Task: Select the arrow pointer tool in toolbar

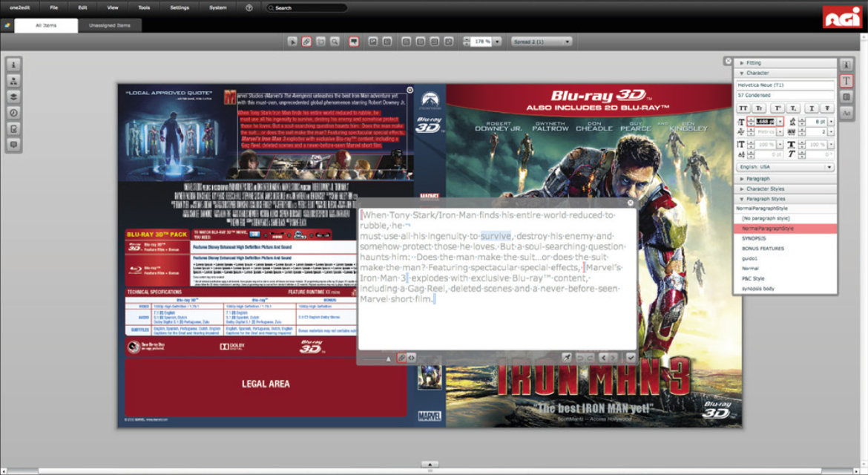Action: (292, 42)
